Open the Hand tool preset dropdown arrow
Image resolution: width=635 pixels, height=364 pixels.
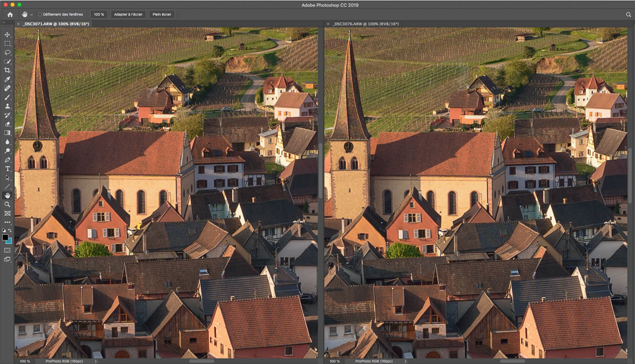pyautogui.click(x=31, y=14)
